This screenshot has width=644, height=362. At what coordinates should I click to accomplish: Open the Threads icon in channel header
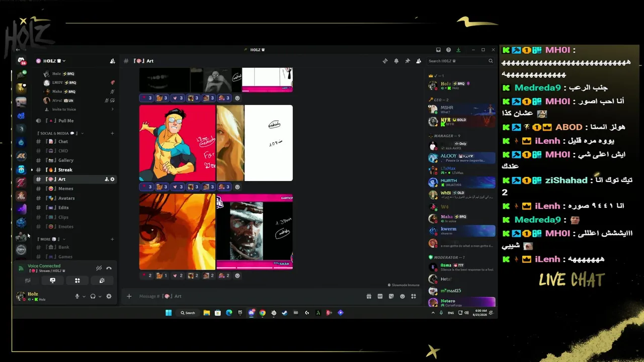point(385,61)
